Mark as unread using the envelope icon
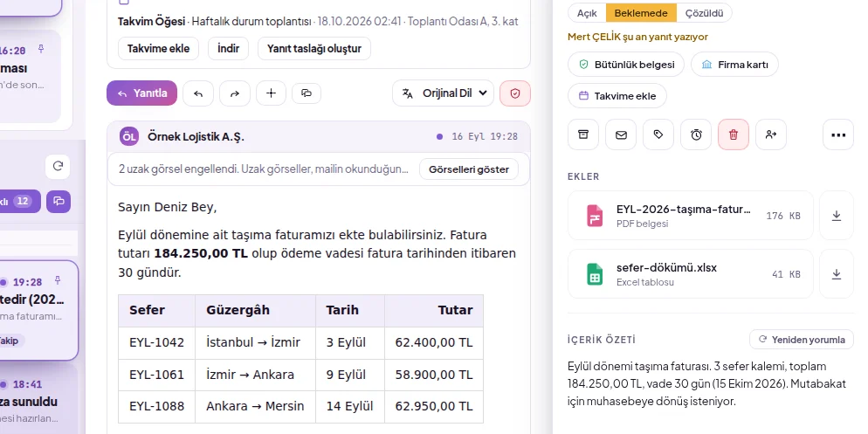Image resolution: width=868 pixels, height=434 pixels. 621,134
